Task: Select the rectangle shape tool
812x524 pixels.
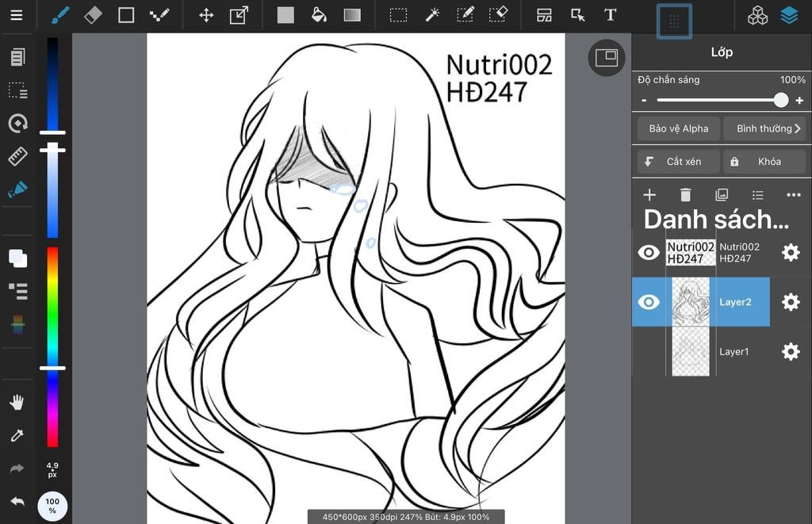Action: tap(126, 15)
